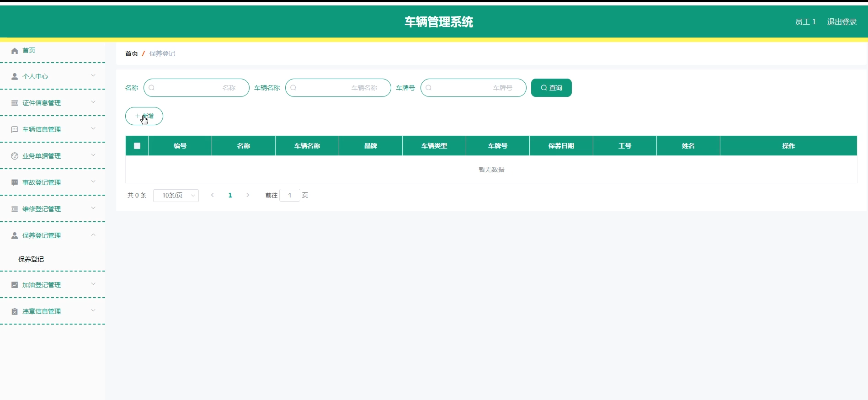The width and height of the screenshot is (868, 400).
Task: Click the 个人中心 person icon
Action: point(15,76)
